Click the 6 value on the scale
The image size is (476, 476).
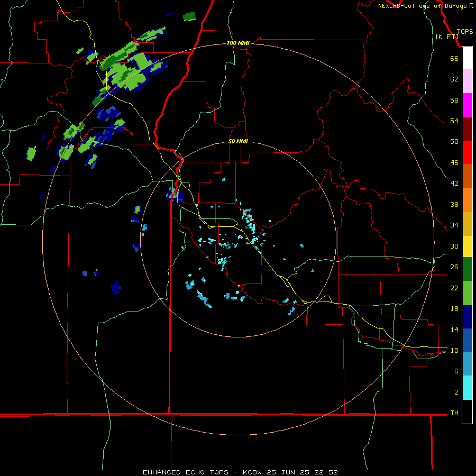[x=456, y=371]
